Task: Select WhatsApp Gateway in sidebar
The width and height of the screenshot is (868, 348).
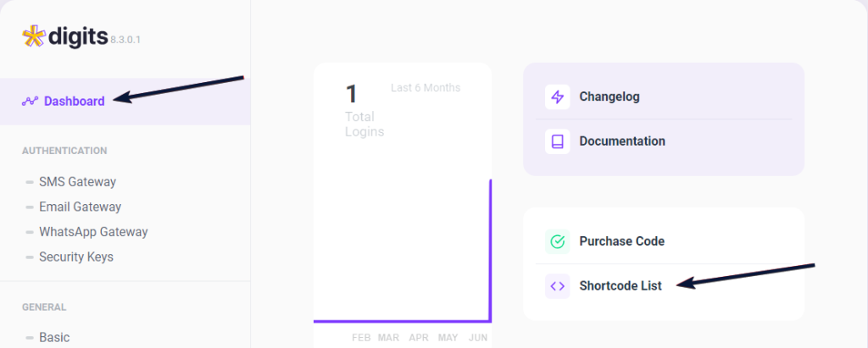Action: click(93, 232)
